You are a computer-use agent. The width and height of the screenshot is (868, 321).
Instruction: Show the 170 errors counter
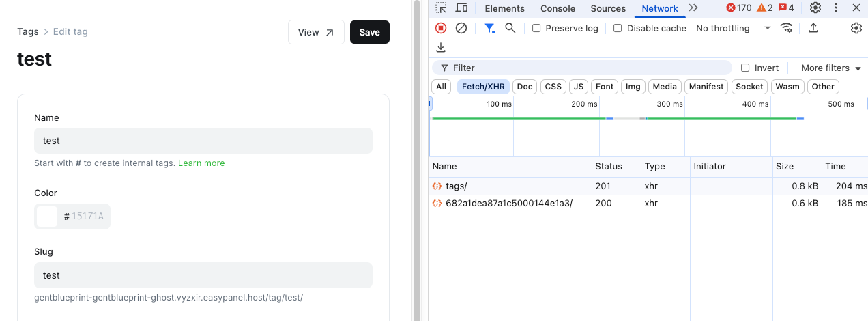pos(739,8)
